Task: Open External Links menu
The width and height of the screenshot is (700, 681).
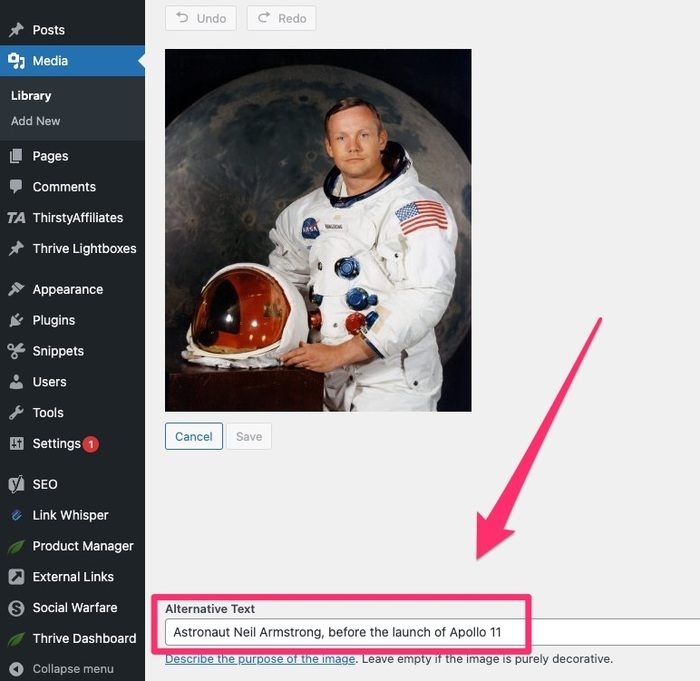Action: pos(72,577)
